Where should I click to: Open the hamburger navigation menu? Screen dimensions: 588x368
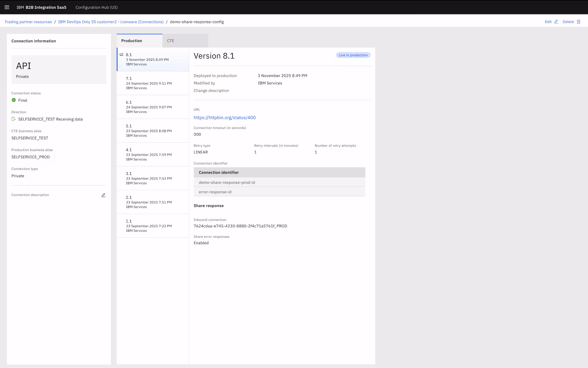pos(7,7)
